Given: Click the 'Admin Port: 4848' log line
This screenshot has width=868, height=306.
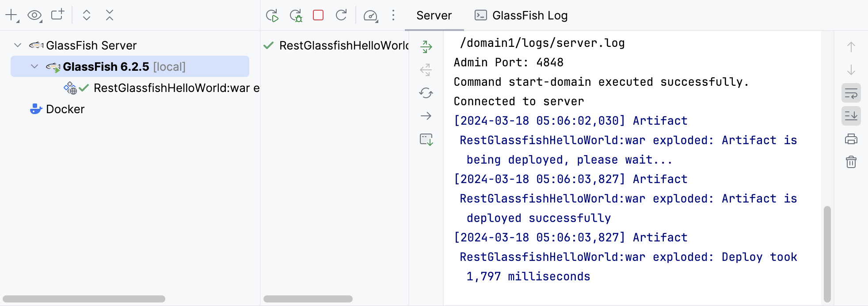Looking at the screenshot, I should click(x=509, y=62).
